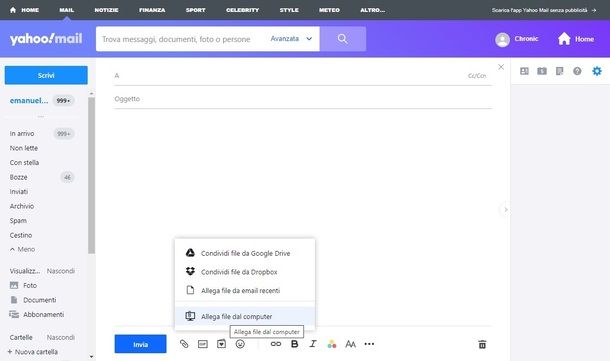Click the Chronic profile avatar

502,39
